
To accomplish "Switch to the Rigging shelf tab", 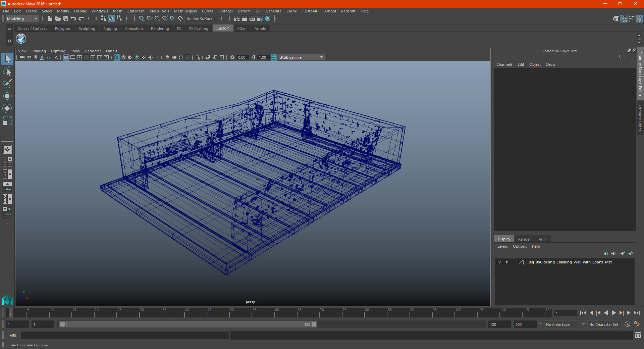I will 110,29.
